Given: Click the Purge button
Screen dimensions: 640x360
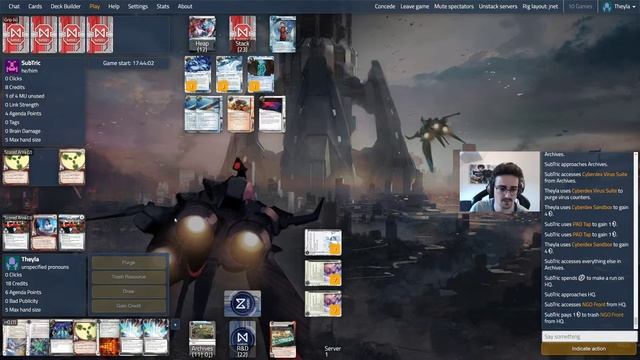Looking at the screenshot, I should pyautogui.click(x=129, y=262).
